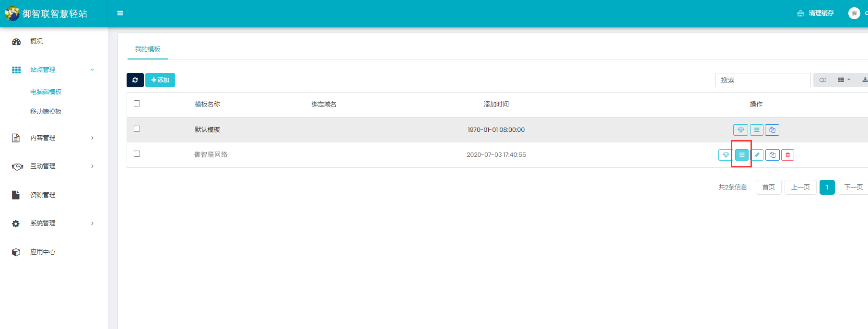Check the select-all checkbox in table header
Image resolution: width=868 pixels, height=329 pixels.
[137, 104]
